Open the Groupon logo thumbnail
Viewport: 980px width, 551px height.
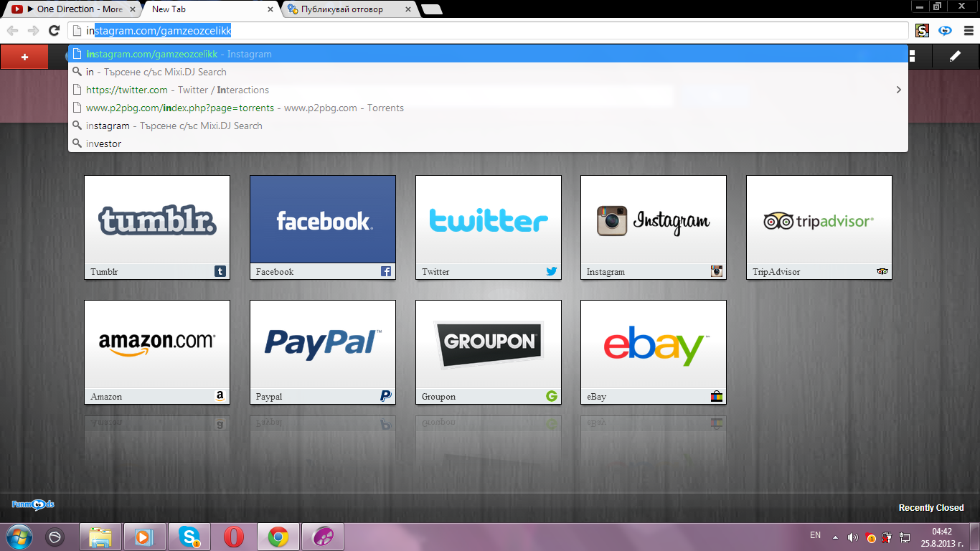click(489, 344)
